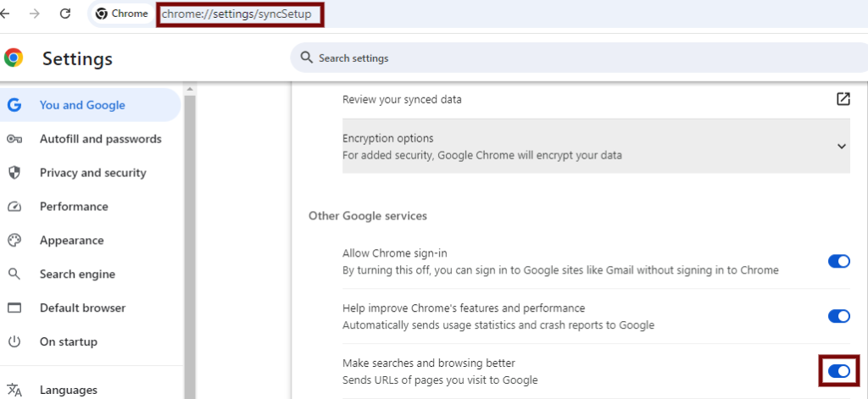Open synced data external link icon
Screen dimensions: 868x399
coord(843,99)
